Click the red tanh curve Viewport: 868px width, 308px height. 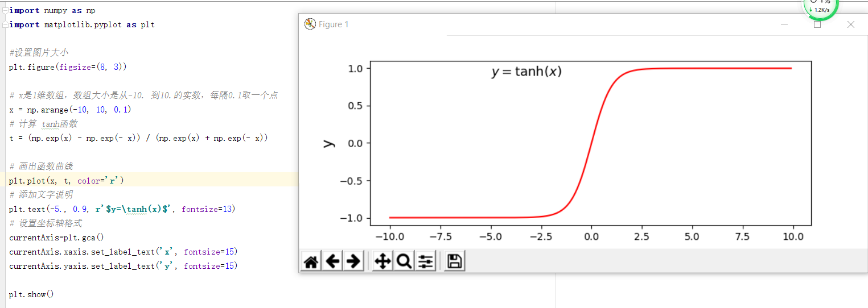pos(591,143)
